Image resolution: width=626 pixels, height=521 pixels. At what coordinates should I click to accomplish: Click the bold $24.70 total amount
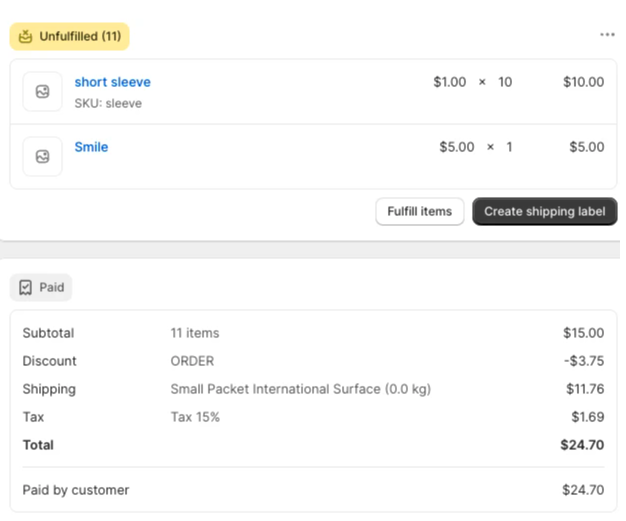tap(582, 445)
